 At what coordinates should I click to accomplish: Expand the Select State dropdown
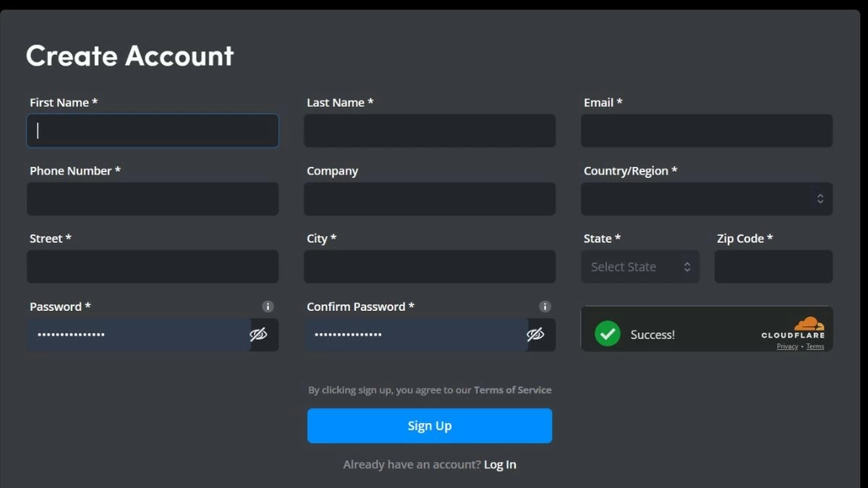[x=639, y=267]
